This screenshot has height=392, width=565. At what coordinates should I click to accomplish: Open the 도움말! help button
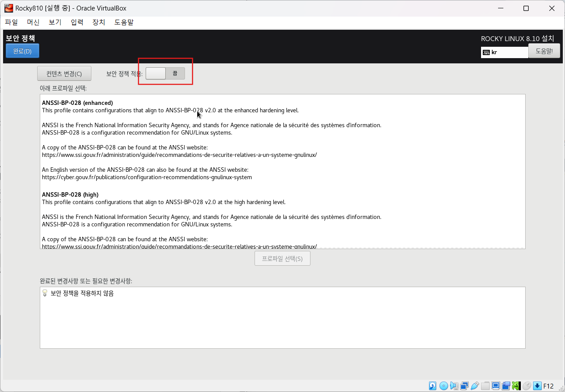pyautogui.click(x=544, y=51)
